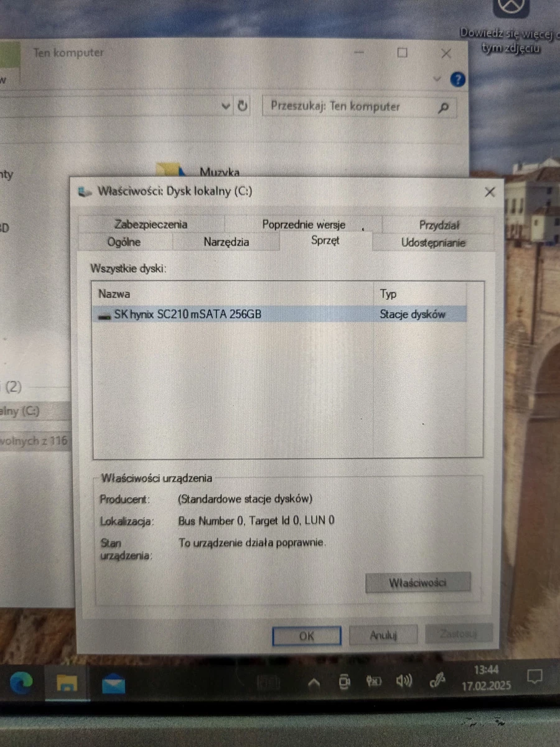This screenshot has width=560, height=747.
Task: Click the magnifier search icon in Explorer
Action: pyautogui.click(x=444, y=107)
